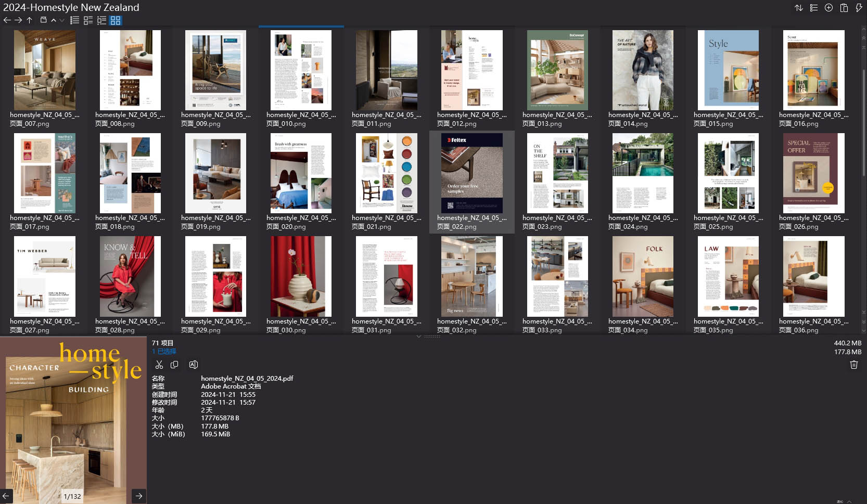This screenshot has width=867, height=504.
Task: Select the grid thumbnails view
Action: (x=116, y=20)
